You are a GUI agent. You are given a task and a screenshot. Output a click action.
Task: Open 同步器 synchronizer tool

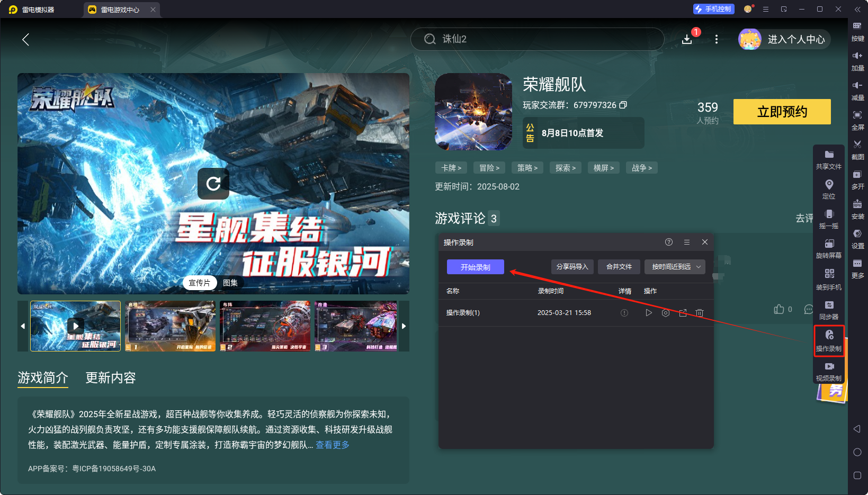pos(829,310)
